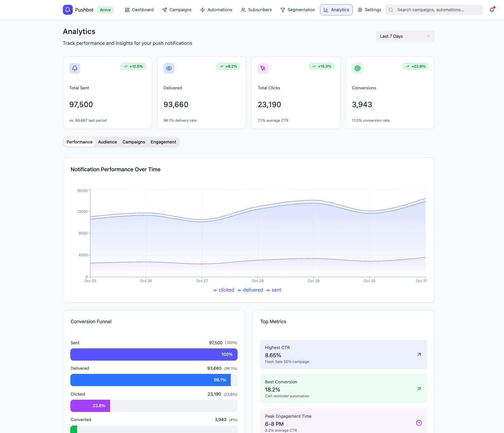Click the Delivered eye icon
The width and height of the screenshot is (504, 433).
pyautogui.click(x=169, y=68)
